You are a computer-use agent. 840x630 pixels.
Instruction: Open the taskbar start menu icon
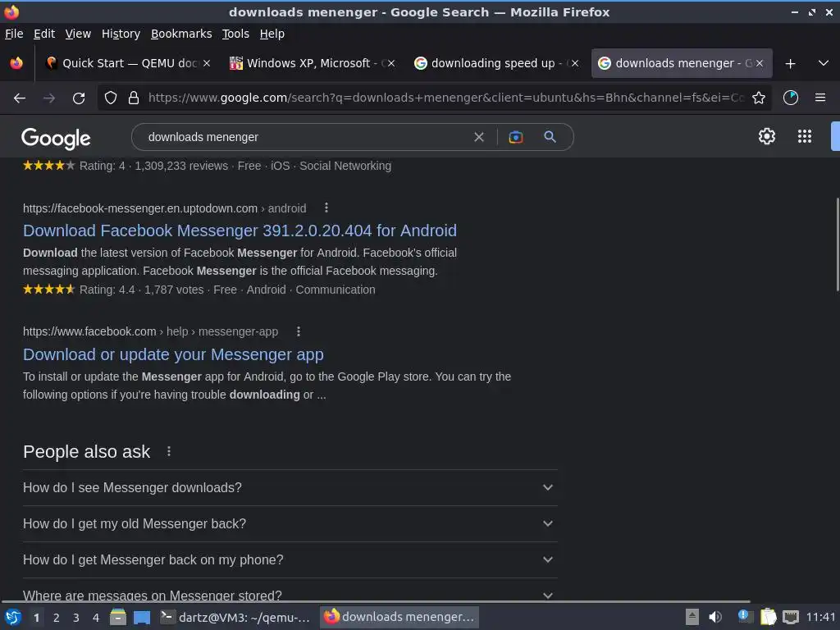pos(13,617)
